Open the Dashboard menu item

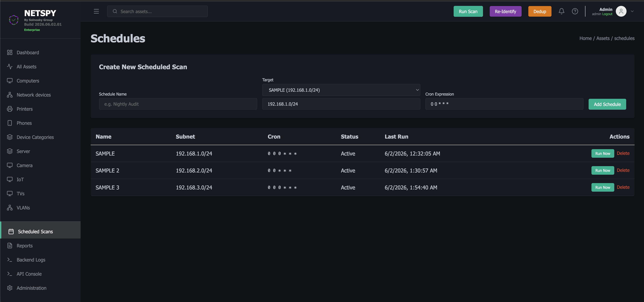(x=40, y=52)
